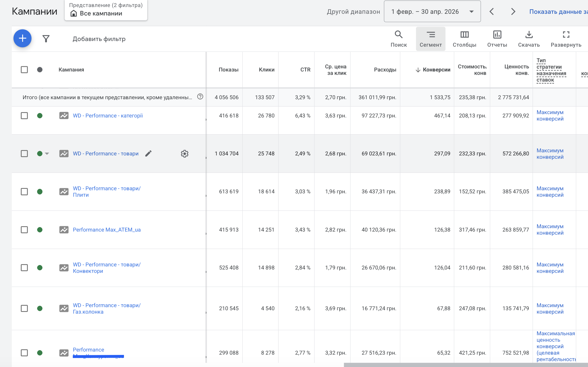Image resolution: width=588 pixels, height=367 pixels.
Task: Click campaign type icon of WD - Performance - категорії
Action: pos(64,115)
